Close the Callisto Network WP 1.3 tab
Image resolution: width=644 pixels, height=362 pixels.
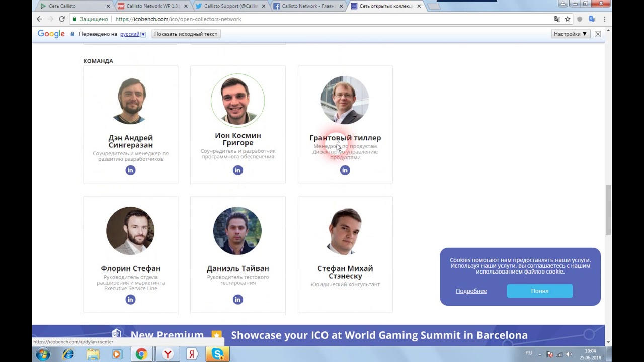pyautogui.click(x=186, y=6)
